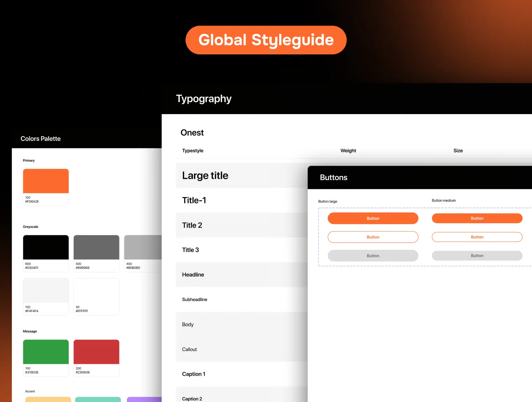Click the Size column header

pos(458,151)
